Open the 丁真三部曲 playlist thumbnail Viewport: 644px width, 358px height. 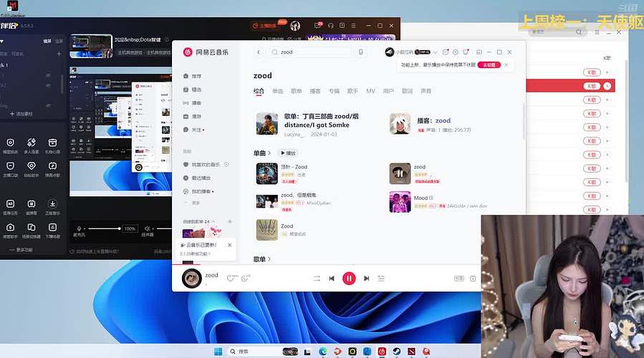click(267, 124)
